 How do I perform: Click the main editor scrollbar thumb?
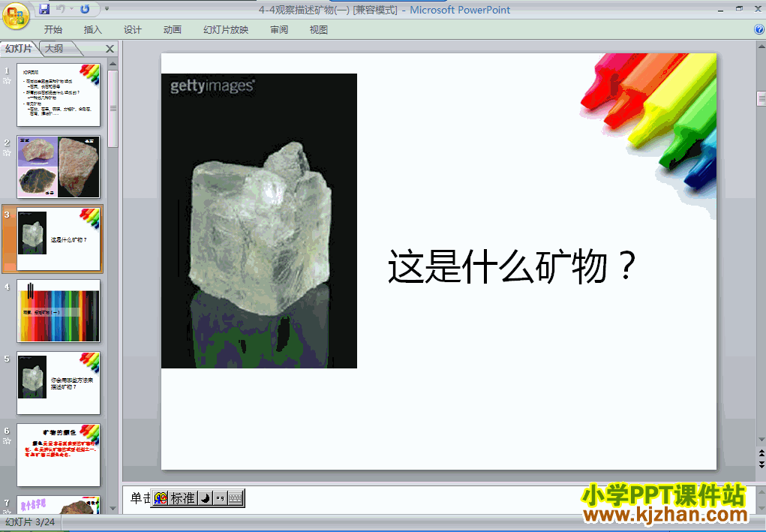click(761, 98)
